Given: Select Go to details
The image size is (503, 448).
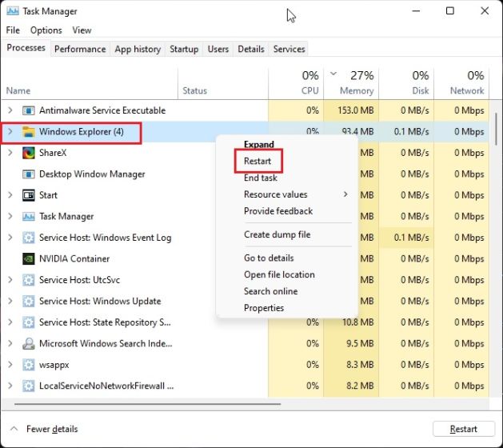Looking at the screenshot, I should click(269, 258).
